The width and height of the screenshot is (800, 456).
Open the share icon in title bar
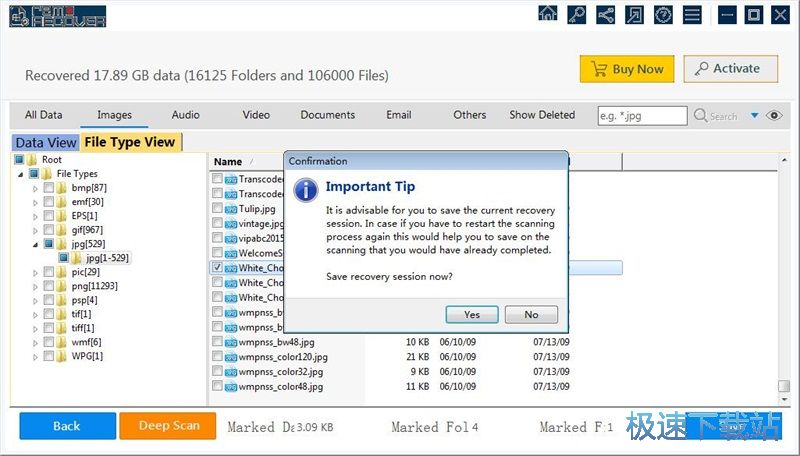click(606, 15)
